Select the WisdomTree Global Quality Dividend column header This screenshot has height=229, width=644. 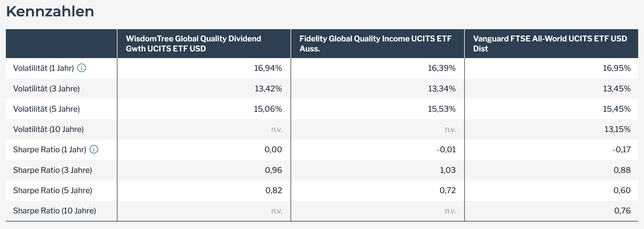(193, 44)
